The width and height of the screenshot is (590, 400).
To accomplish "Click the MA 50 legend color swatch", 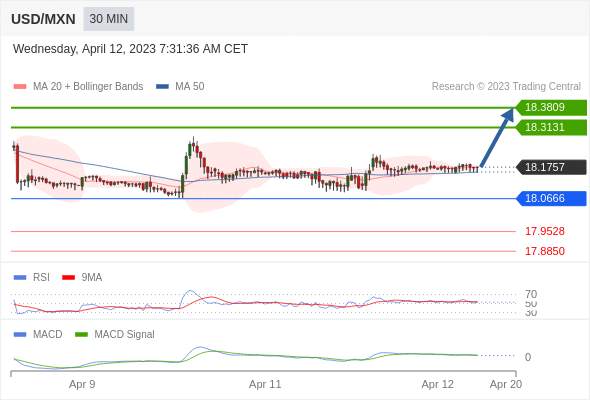I will click(x=162, y=87).
